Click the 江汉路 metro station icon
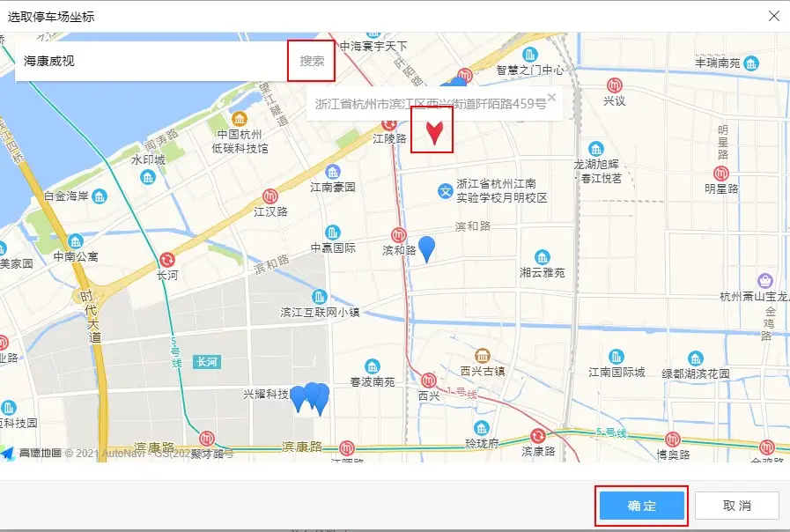790x532 pixels. coord(271,196)
